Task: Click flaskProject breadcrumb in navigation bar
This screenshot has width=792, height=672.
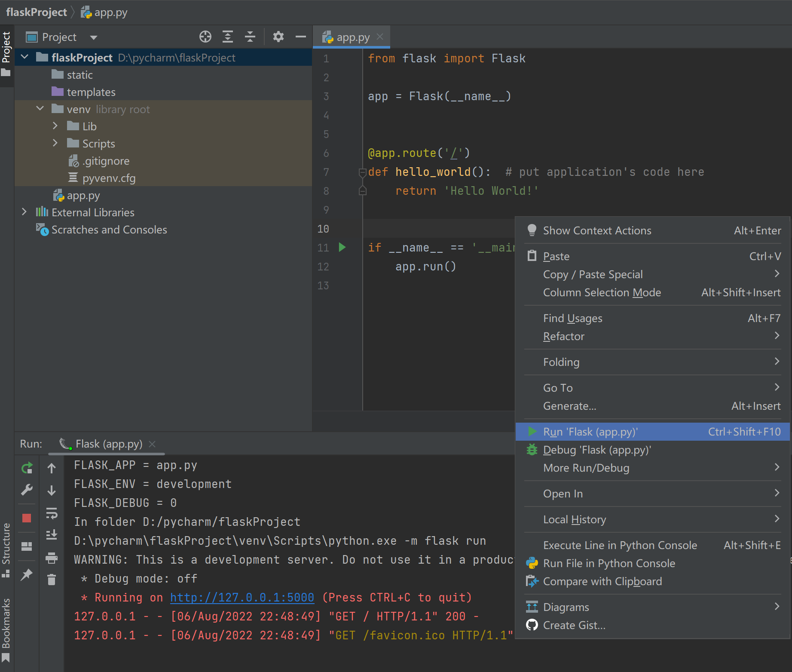Action: pos(37,12)
